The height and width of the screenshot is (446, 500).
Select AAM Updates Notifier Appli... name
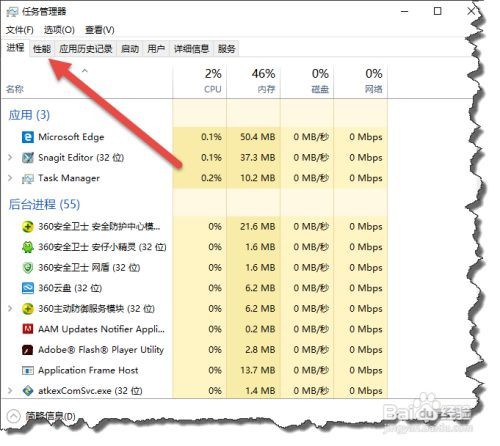[x=101, y=329]
